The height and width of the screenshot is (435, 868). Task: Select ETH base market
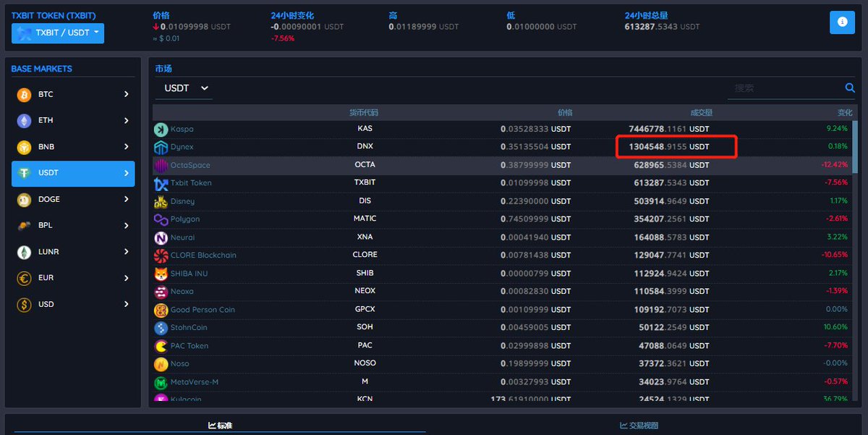pyautogui.click(x=73, y=121)
